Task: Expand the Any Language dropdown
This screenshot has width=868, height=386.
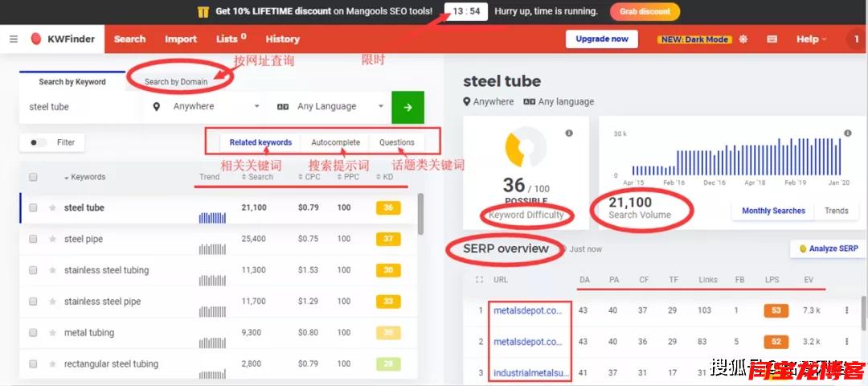Action: 330,106
